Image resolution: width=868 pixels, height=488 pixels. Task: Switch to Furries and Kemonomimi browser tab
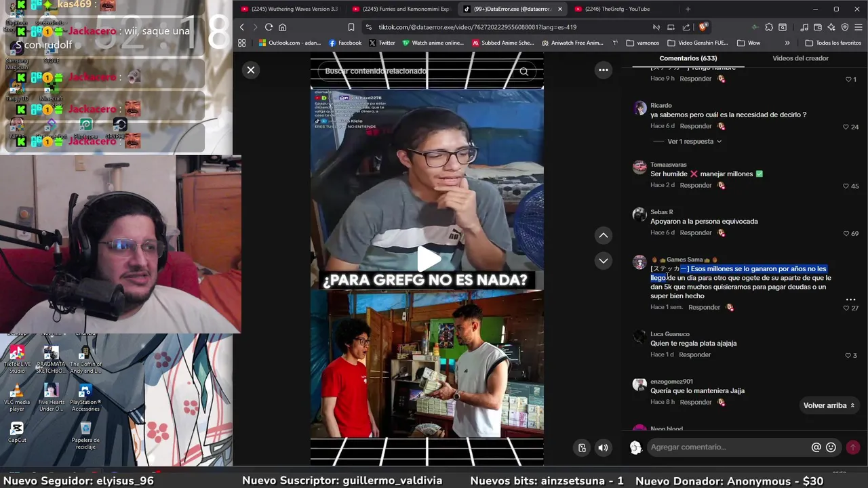[401, 9]
